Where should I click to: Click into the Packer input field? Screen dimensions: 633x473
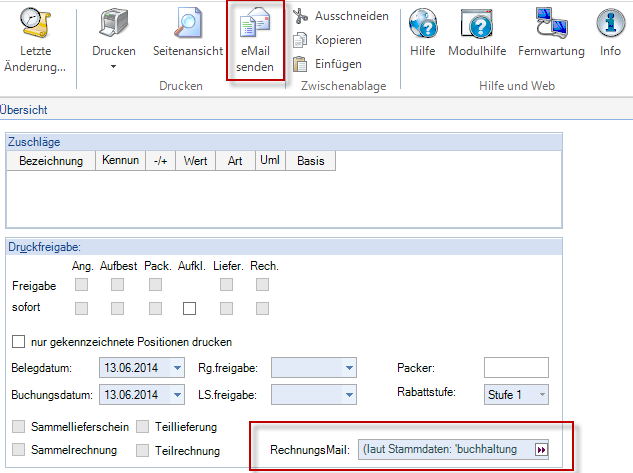[516, 368]
